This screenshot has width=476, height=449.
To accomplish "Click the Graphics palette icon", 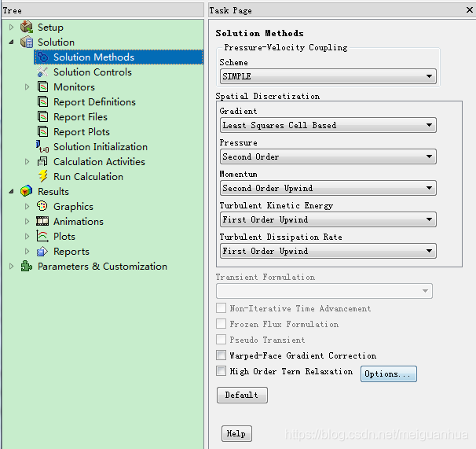I will point(42,207).
